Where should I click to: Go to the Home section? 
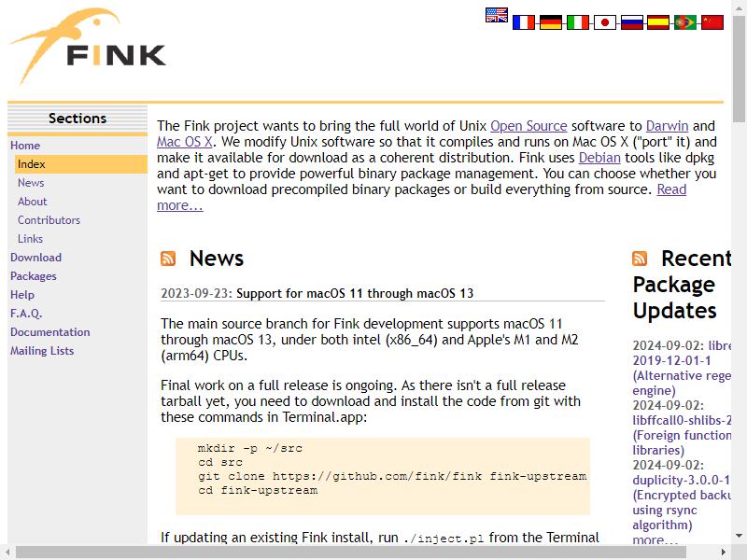coord(25,146)
